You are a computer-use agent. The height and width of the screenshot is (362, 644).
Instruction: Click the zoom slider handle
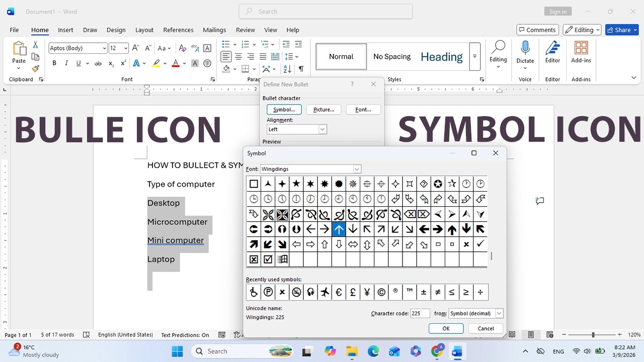coord(593,335)
